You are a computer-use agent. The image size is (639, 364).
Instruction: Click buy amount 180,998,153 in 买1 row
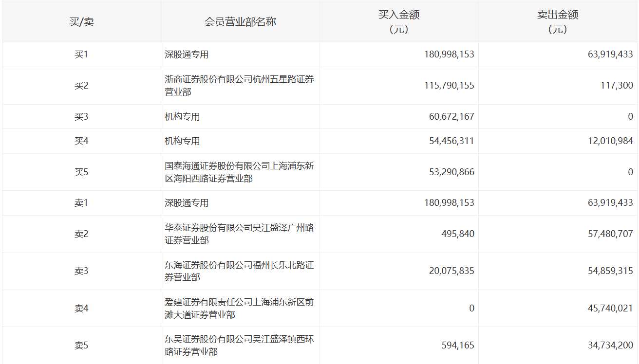click(x=449, y=55)
